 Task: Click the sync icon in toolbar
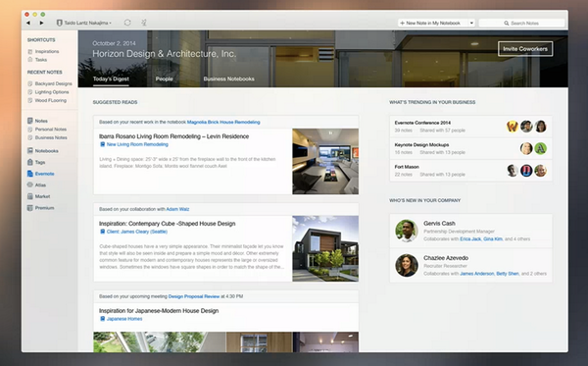tap(127, 23)
